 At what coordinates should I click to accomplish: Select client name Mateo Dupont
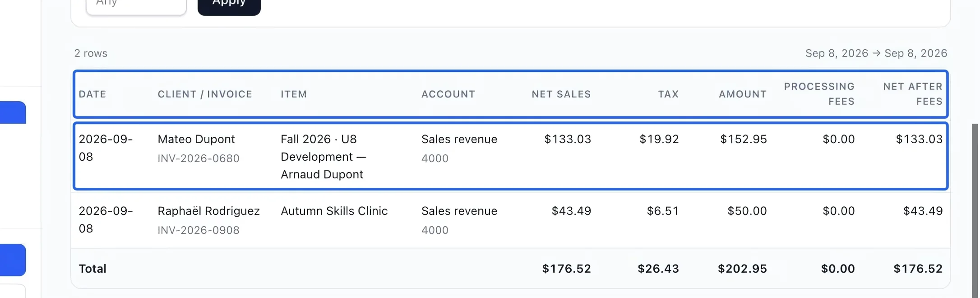point(196,139)
